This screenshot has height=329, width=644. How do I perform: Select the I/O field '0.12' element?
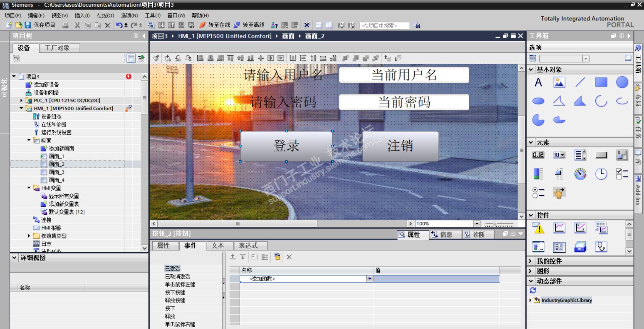(538, 155)
